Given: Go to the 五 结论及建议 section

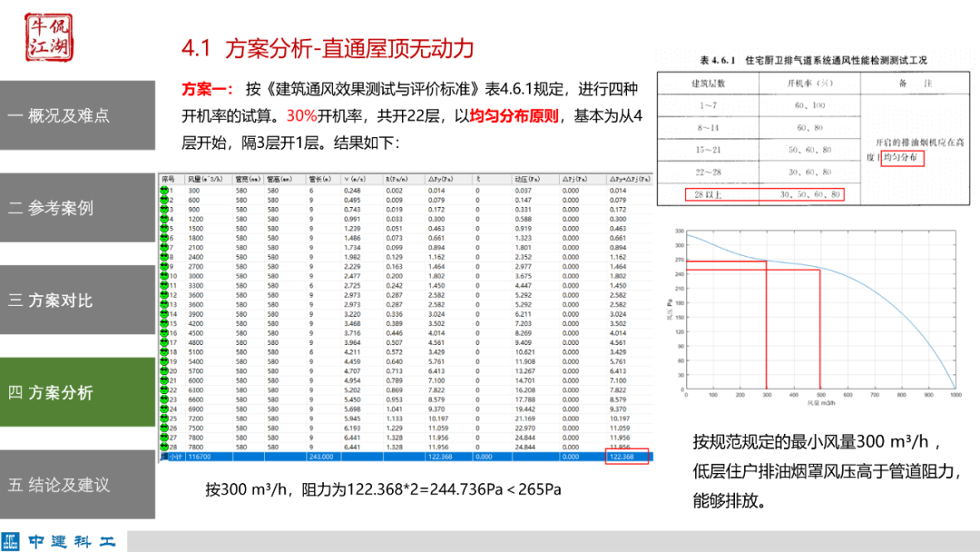Looking at the screenshot, I should 77,485.
